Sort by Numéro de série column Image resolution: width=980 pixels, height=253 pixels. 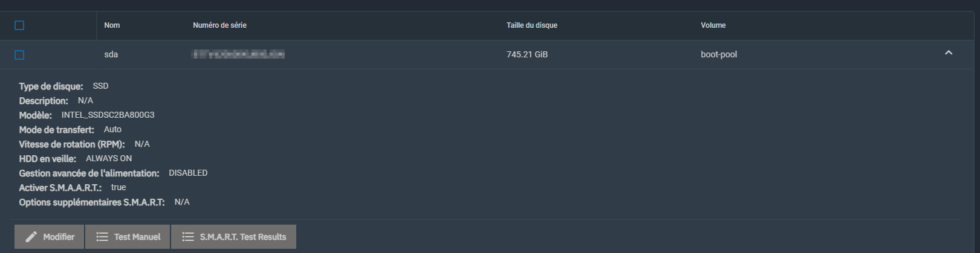point(219,25)
